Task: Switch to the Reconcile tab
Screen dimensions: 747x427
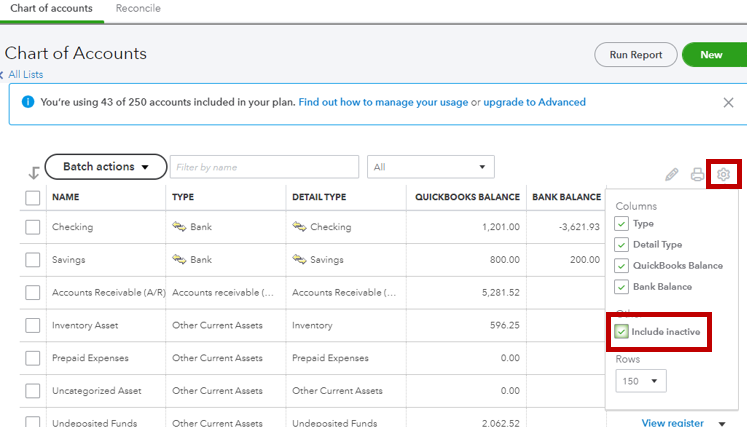Action: (x=138, y=8)
